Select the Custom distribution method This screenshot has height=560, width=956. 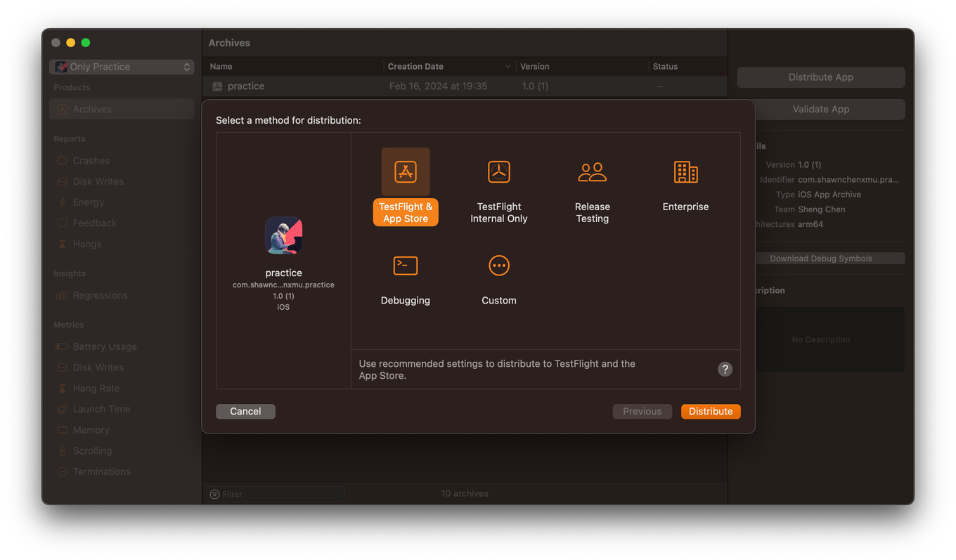pos(499,280)
